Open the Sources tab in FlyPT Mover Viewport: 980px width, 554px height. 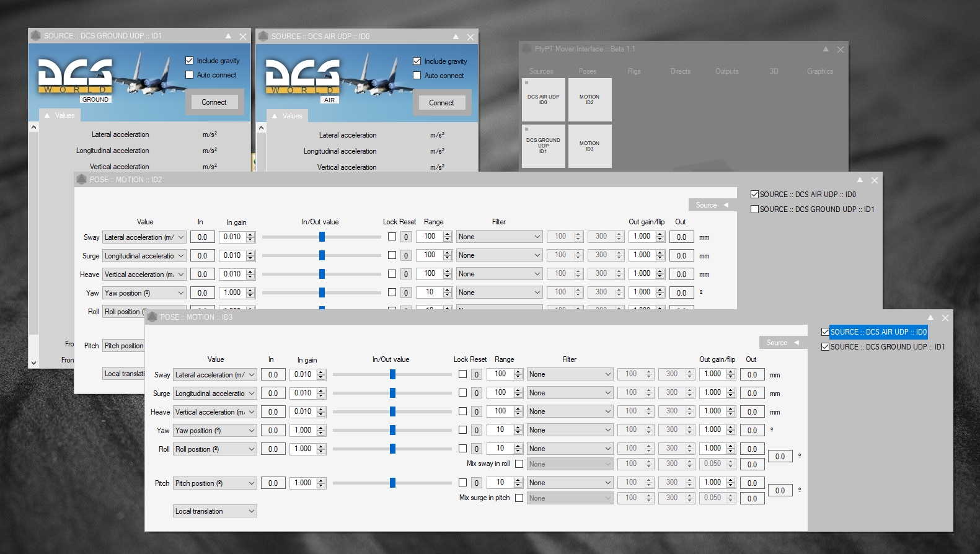(541, 71)
